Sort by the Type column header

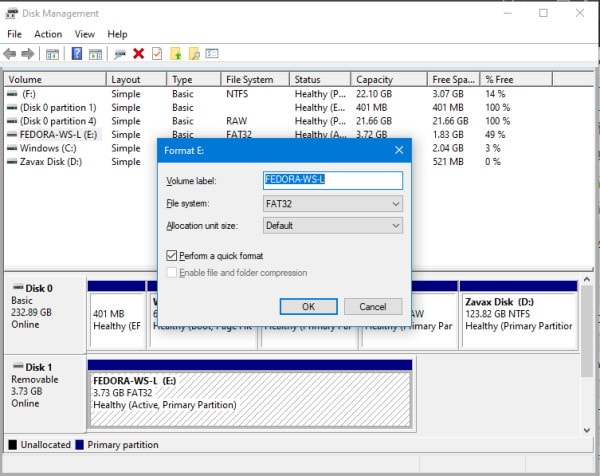(x=194, y=80)
